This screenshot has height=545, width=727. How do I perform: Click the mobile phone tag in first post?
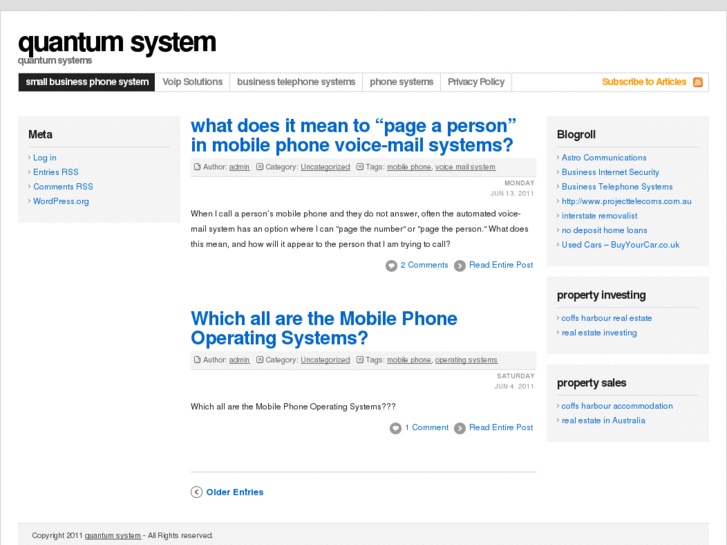point(409,167)
